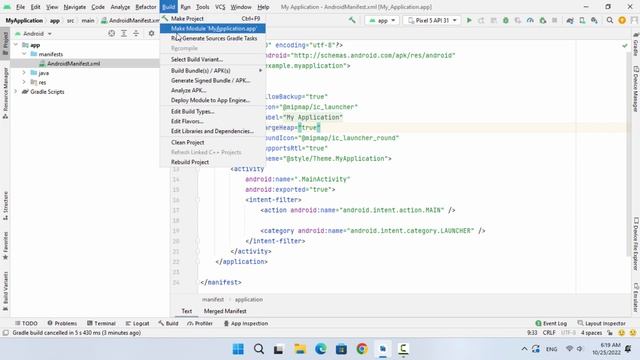Open SDK Manager icon in toolbar
640x360 pixels.
coord(594,20)
